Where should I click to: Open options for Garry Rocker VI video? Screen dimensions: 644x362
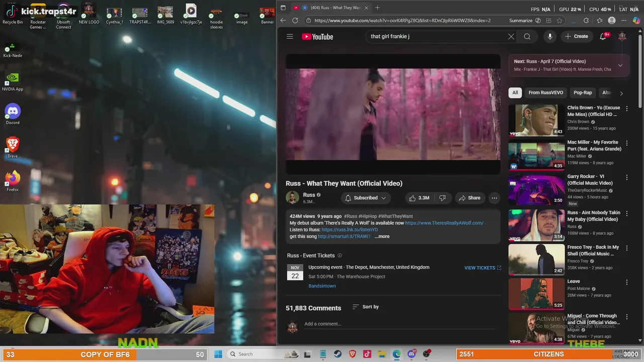[x=626, y=177]
